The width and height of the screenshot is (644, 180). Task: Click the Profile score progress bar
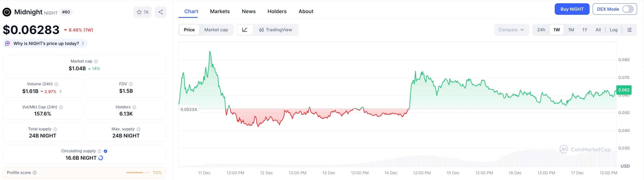pos(138,173)
